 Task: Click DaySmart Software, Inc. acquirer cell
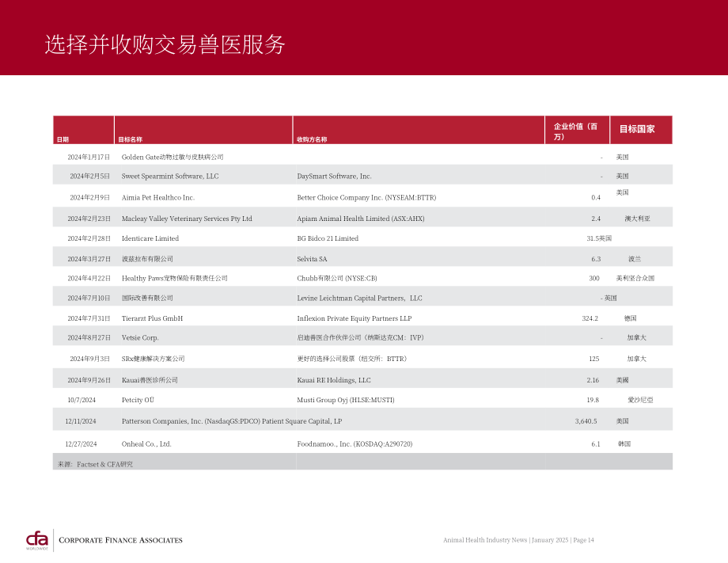334,176
